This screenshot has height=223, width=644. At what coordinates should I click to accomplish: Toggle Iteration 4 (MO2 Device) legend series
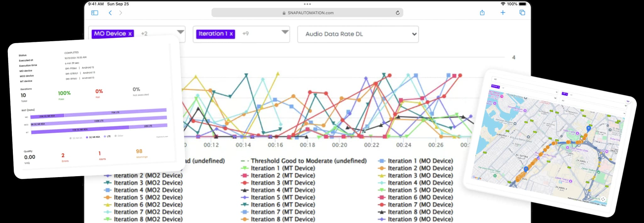pyautogui.click(x=148, y=190)
